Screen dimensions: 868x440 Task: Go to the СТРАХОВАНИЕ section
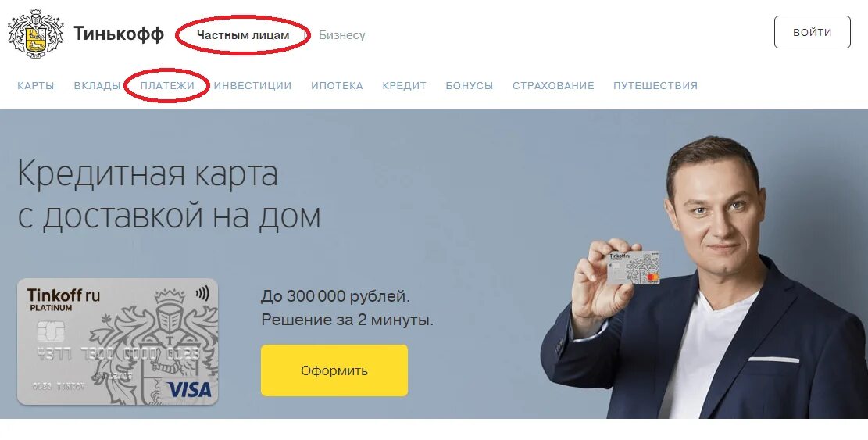pos(553,86)
